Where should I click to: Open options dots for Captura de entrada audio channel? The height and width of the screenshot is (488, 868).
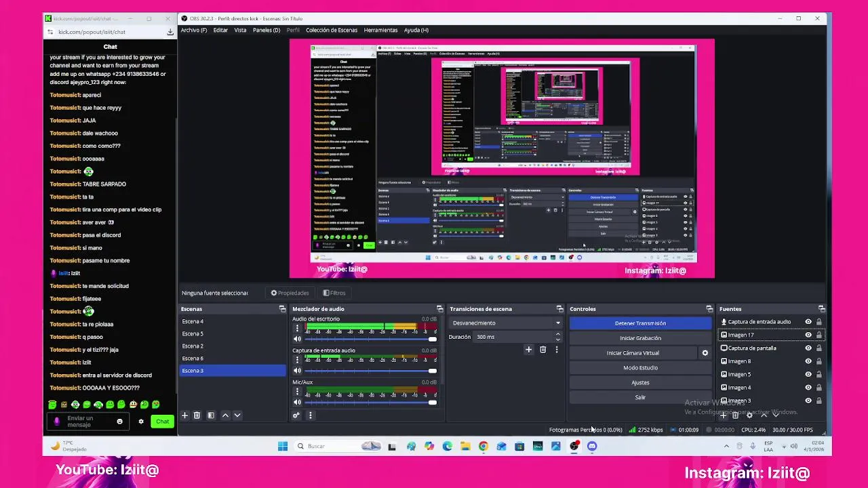296,360
